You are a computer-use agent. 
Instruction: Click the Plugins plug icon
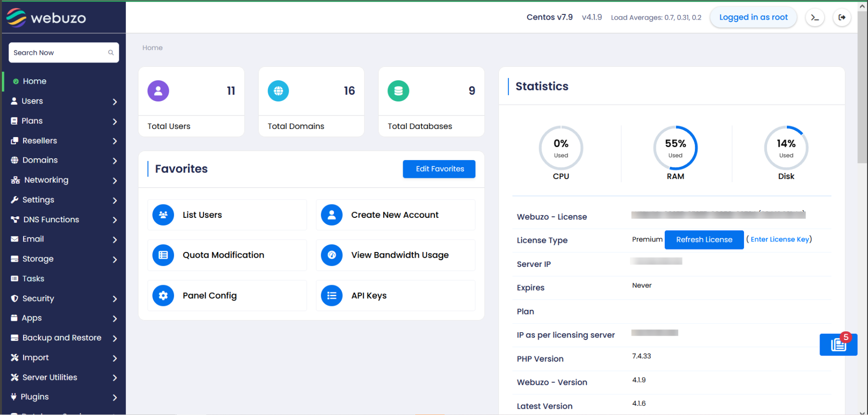13,397
